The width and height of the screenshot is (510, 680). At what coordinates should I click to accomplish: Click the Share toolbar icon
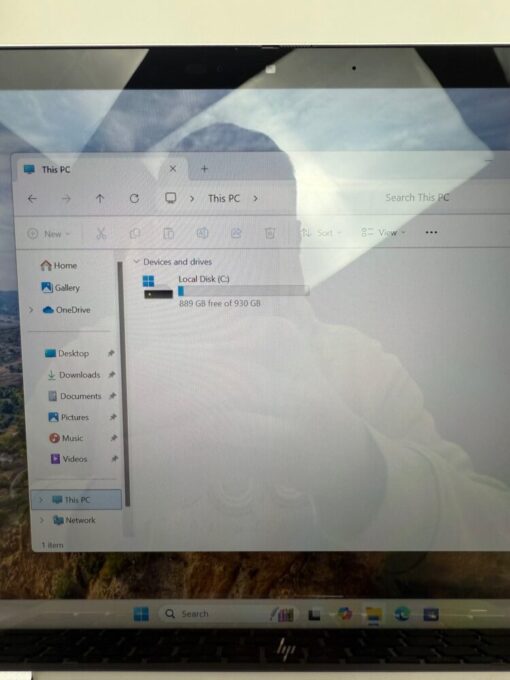[236, 233]
